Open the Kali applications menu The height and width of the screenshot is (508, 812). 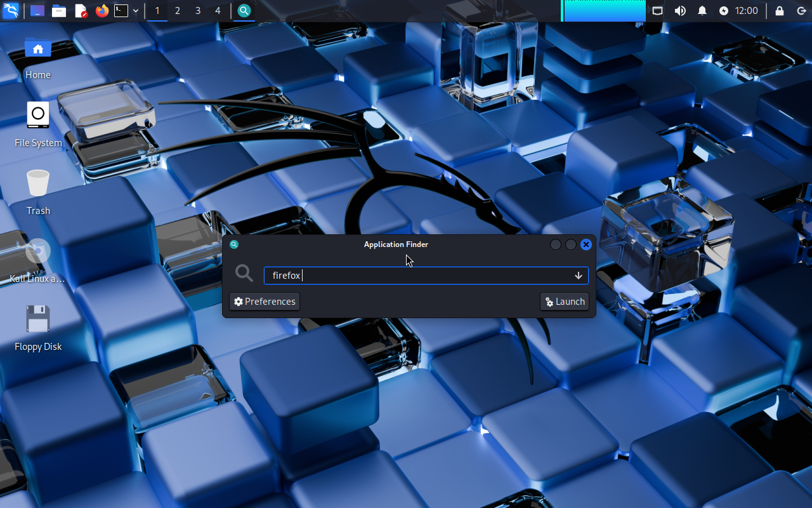tap(11, 11)
